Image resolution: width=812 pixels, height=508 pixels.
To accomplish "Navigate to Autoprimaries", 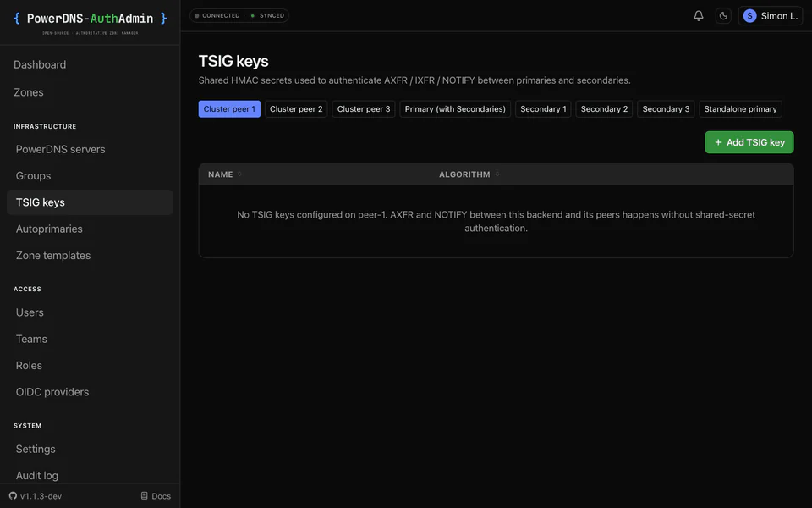I will click(x=49, y=229).
